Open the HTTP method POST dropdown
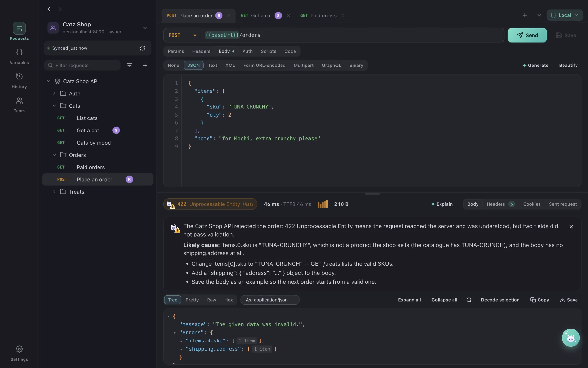 [x=182, y=35]
